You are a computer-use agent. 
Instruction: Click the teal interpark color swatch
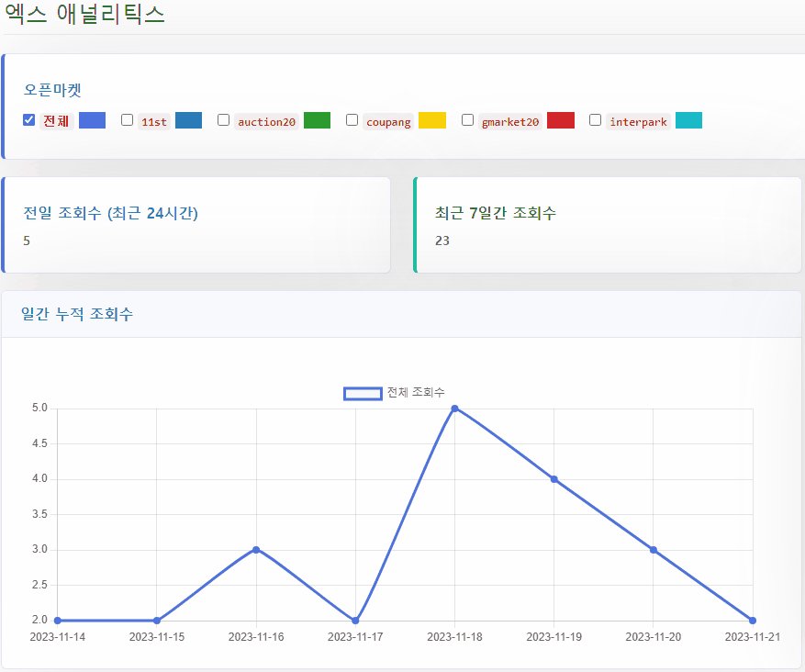coord(688,120)
